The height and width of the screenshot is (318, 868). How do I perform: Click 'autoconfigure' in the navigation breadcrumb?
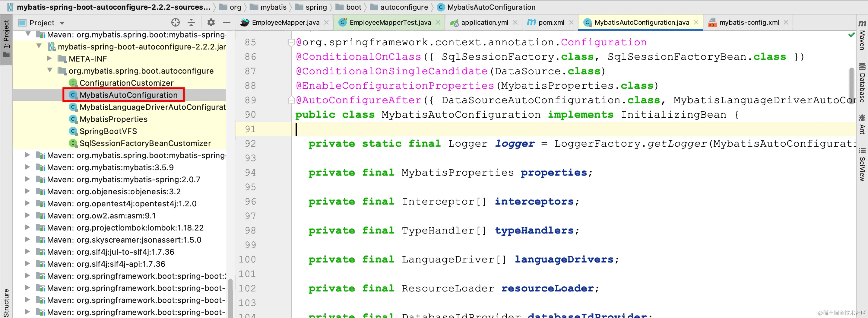(404, 7)
